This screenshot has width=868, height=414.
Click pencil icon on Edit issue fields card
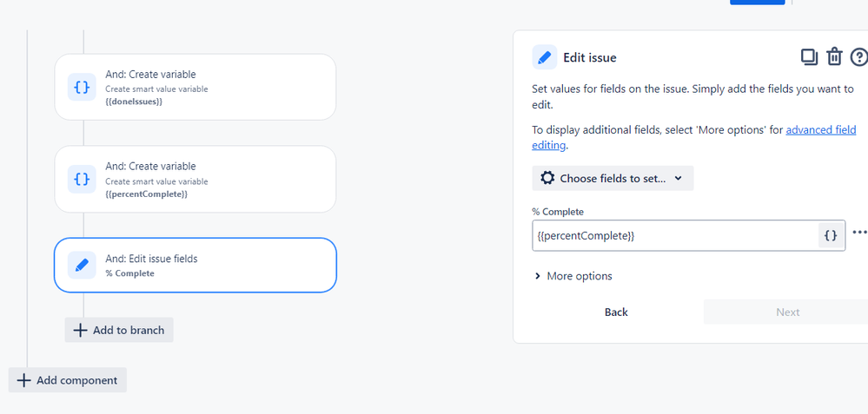point(82,266)
